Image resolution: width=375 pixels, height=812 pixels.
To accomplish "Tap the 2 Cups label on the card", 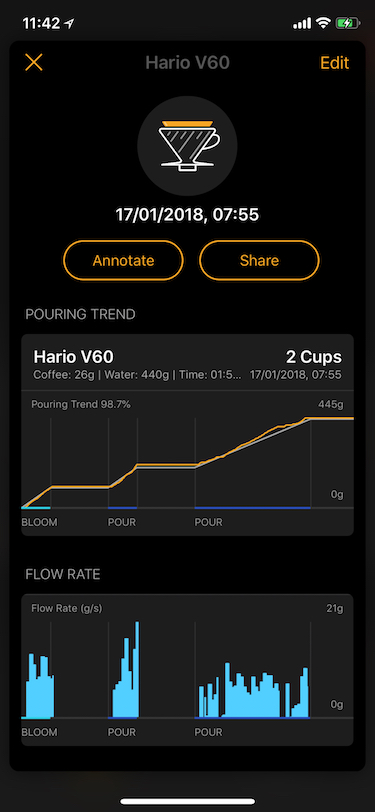I will [313, 357].
